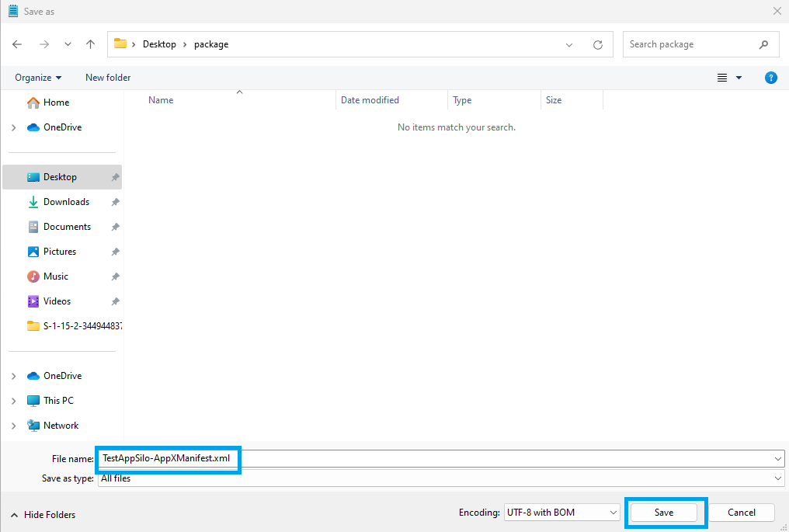This screenshot has width=789, height=532.
Task: Open the Organize menu
Action: 38,78
